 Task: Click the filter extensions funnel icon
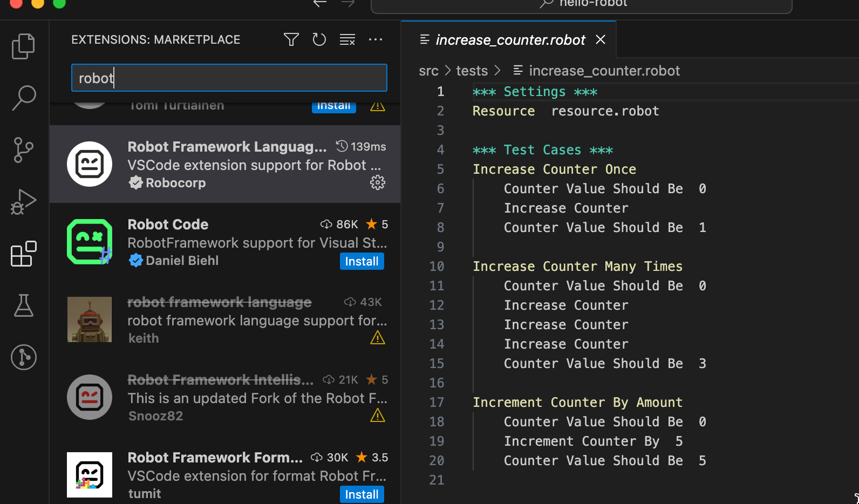[x=291, y=39]
